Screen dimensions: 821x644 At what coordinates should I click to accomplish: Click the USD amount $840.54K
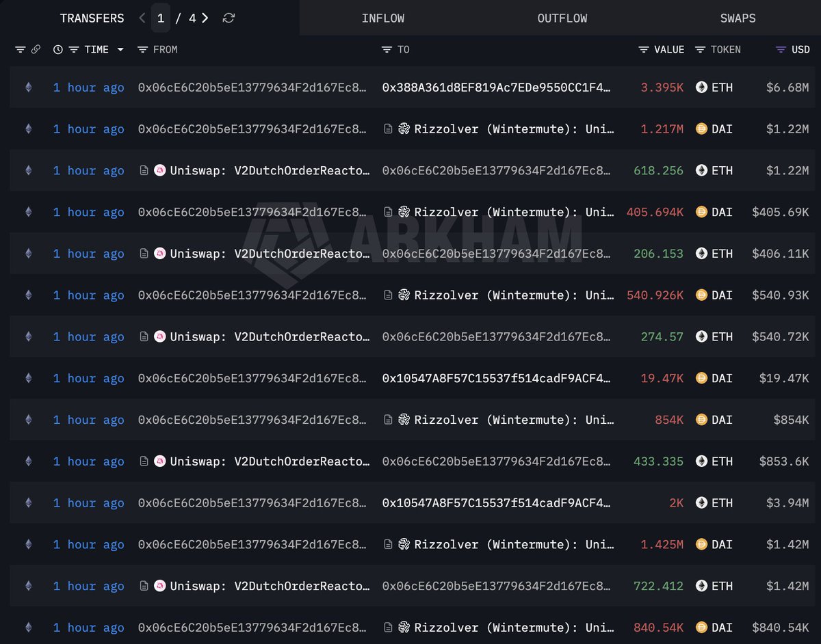pyautogui.click(x=780, y=627)
